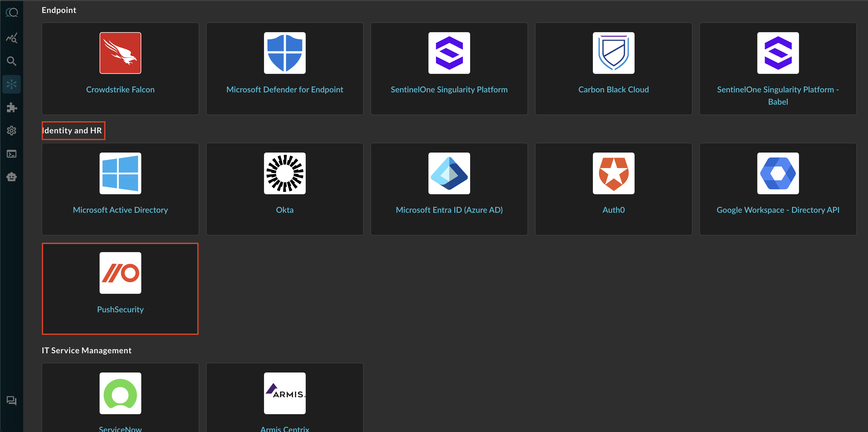The image size is (868, 432).
Task: Open the Crowdstrike Falcon link
Action: [x=120, y=90]
